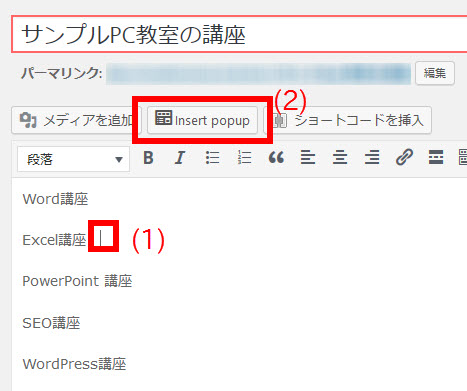Focus the post title field サンプルPC教室の講座
The image size is (467, 391).
(x=239, y=34)
